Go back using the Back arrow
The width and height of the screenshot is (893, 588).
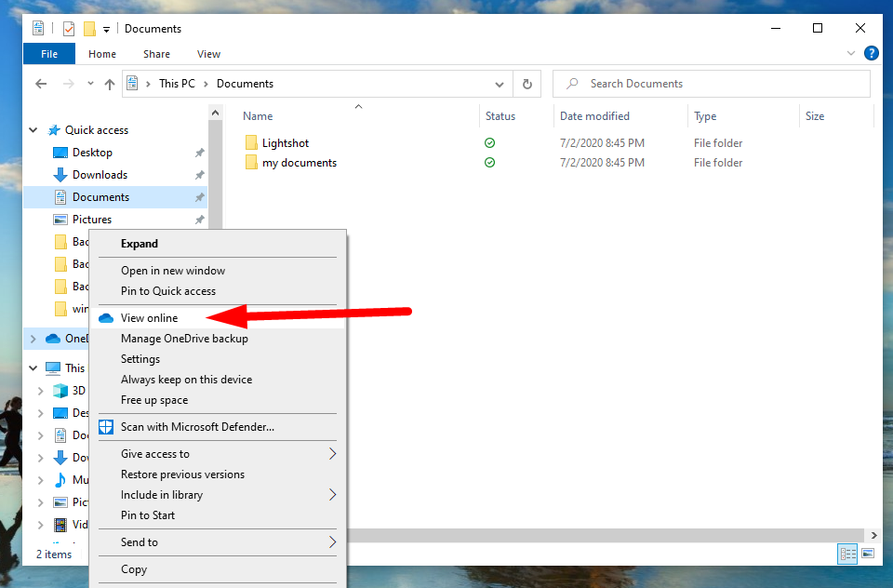(x=41, y=84)
